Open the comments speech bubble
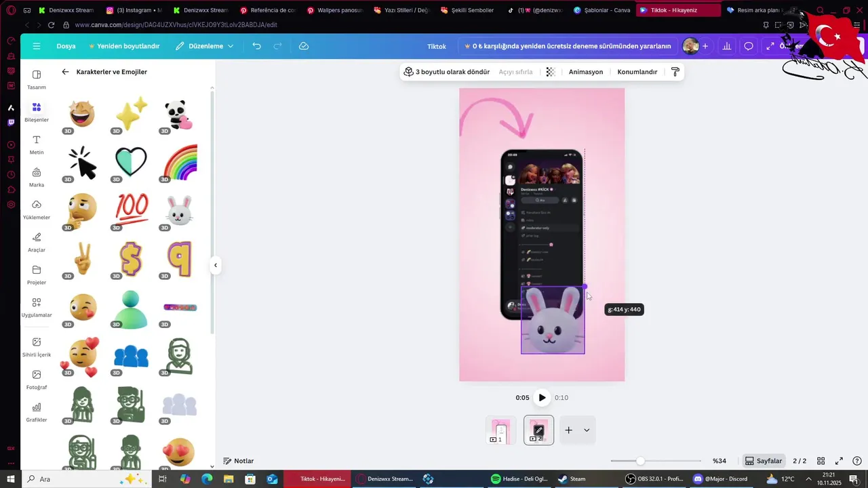The image size is (868, 488). point(749,46)
